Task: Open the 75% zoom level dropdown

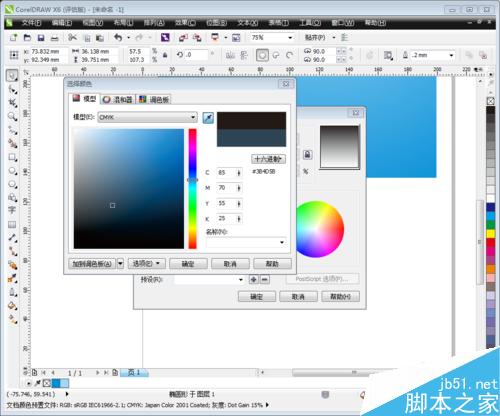Action: tap(290, 38)
